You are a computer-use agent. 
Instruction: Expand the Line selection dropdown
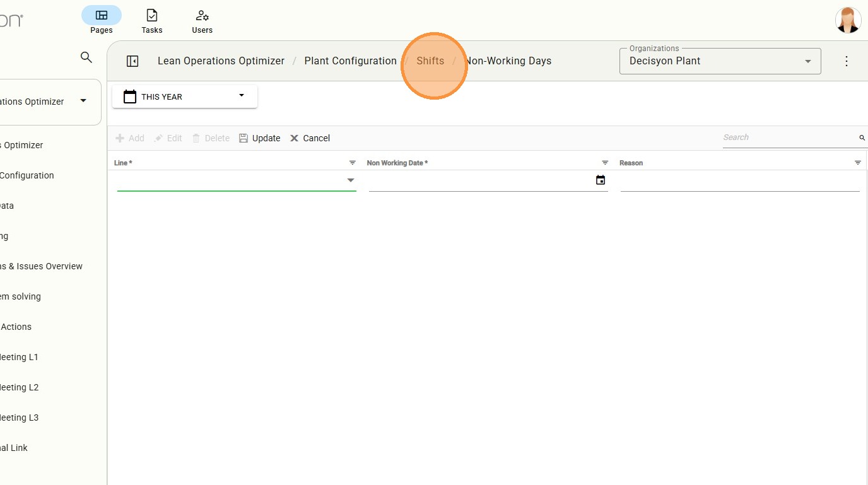click(x=351, y=180)
